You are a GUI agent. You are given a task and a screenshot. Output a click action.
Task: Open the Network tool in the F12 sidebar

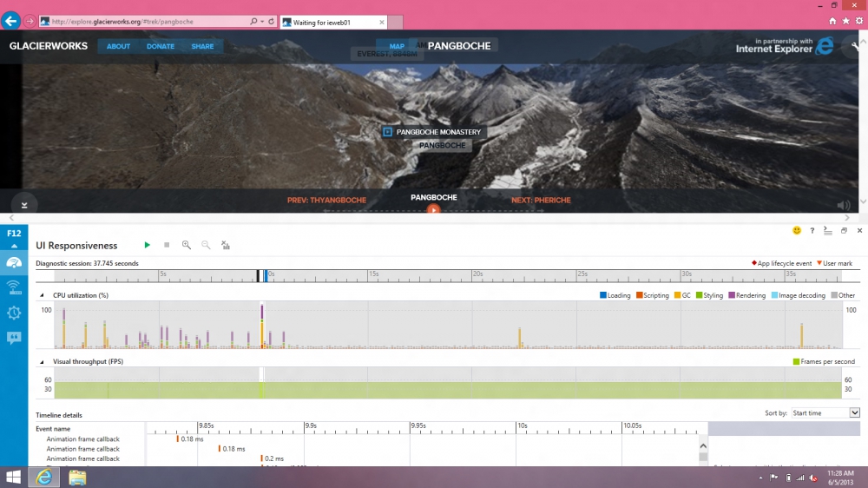click(14, 287)
